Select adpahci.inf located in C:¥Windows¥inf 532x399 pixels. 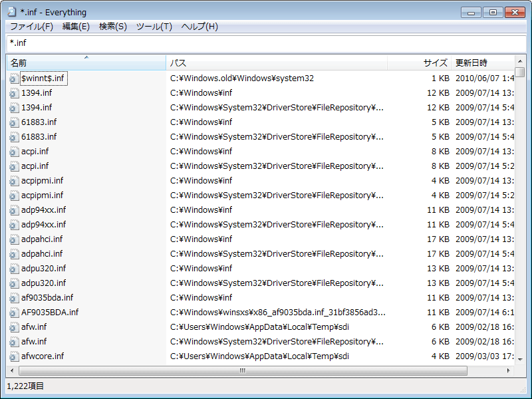pos(42,239)
